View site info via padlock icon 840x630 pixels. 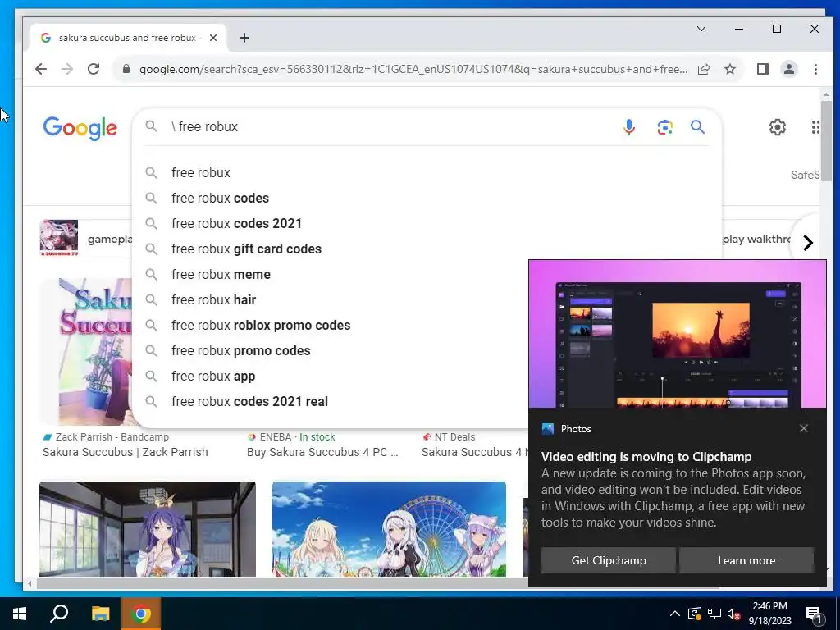coord(126,69)
